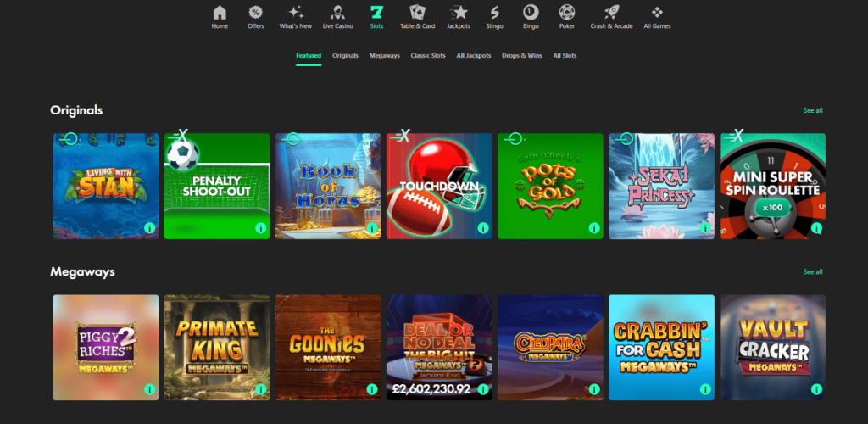Show info for Deal or No Deal Megaways
Image resolution: width=868 pixels, height=424 pixels.
pos(483,390)
